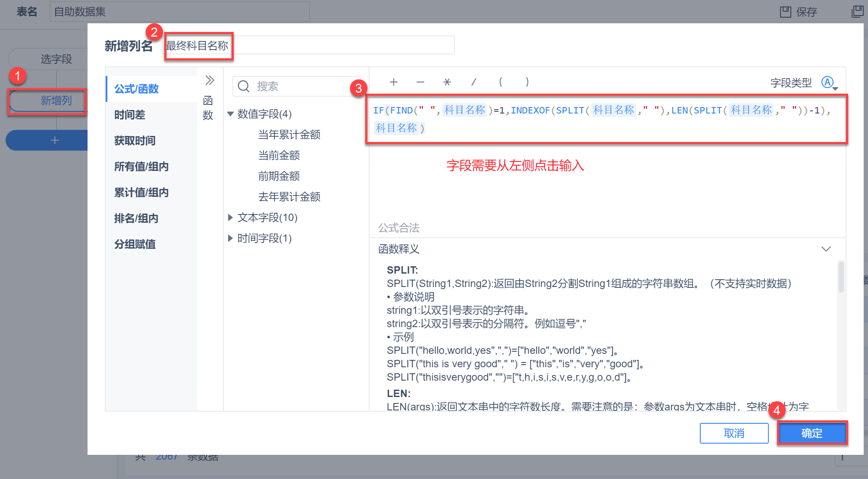
Task: Open the field type dropdown
Action: point(829,82)
